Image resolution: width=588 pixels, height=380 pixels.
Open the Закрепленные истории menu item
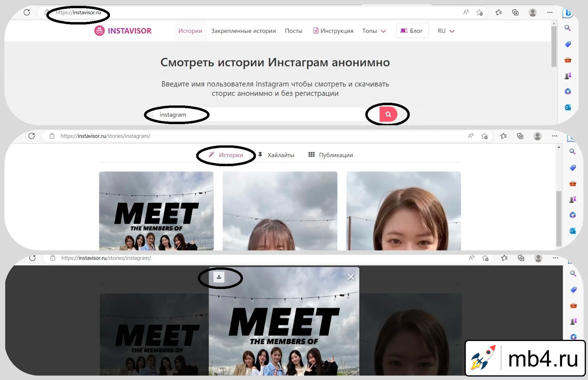click(243, 31)
